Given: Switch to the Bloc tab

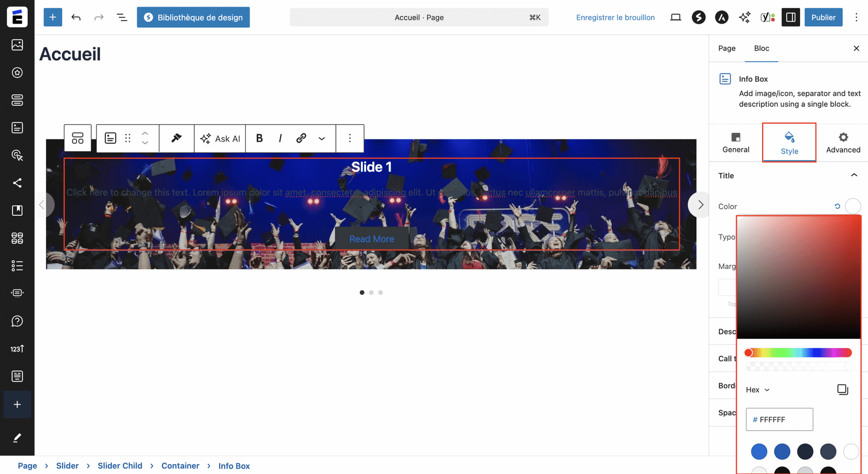Looking at the screenshot, I should (762, 48).
